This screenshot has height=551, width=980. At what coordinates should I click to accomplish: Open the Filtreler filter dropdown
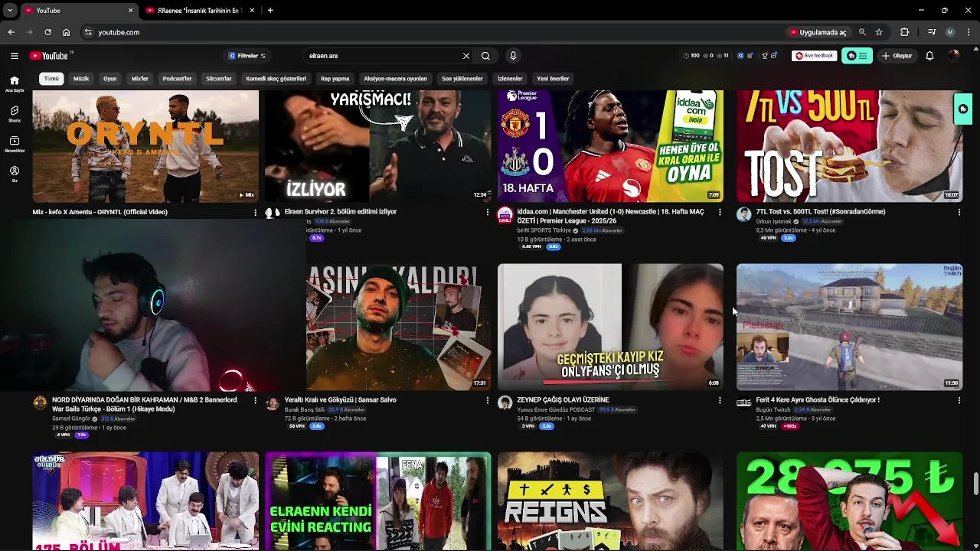[x=247, y=56]
